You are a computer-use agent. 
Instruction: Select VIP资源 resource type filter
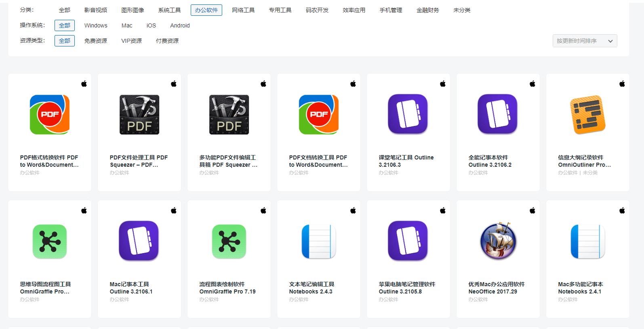click(x=131, y=41)
